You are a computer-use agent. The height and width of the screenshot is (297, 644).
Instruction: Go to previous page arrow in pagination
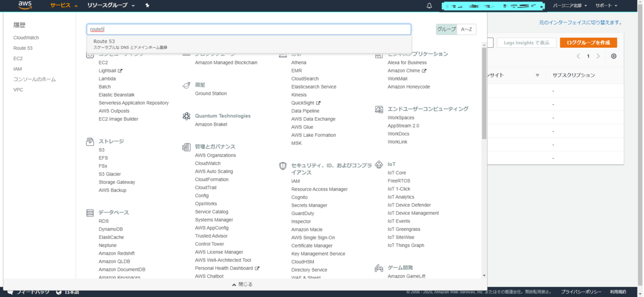coord(578,56)
